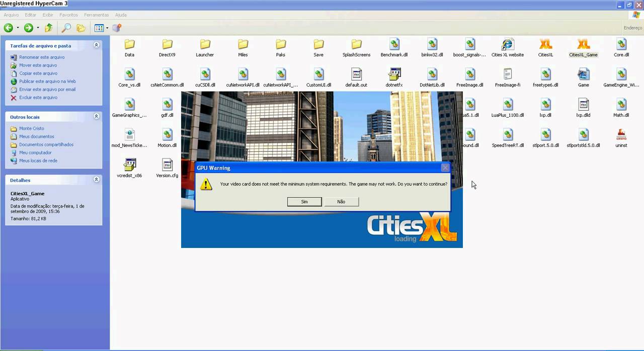Viewport: 644px width, 351px height.
Task: Select the CitiesXL_Game application icon
Action: (x=583, y=48)
